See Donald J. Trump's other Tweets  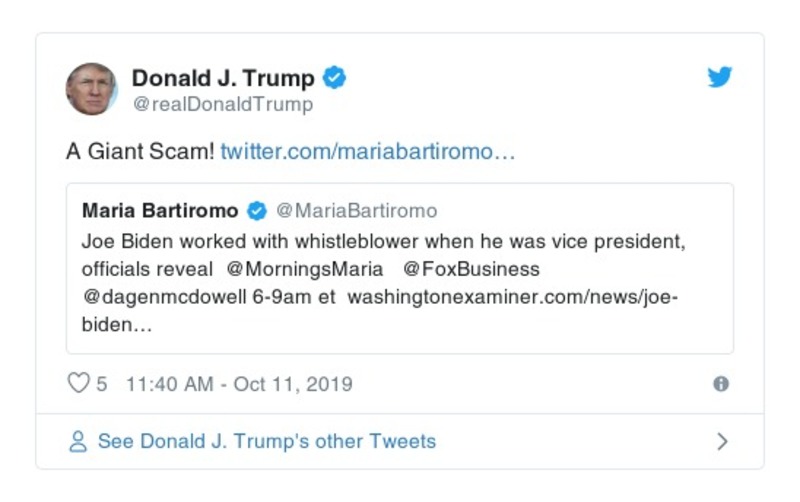(266, 441)
